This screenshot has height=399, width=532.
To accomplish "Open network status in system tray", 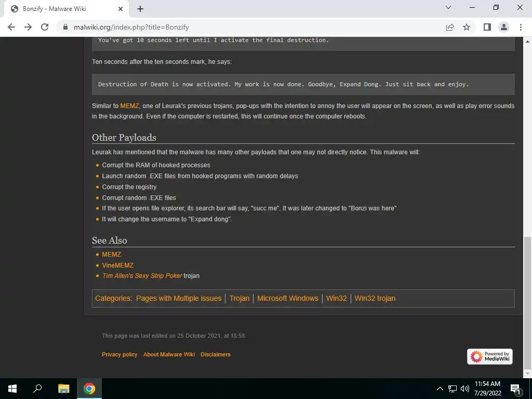I will (453, 389).
